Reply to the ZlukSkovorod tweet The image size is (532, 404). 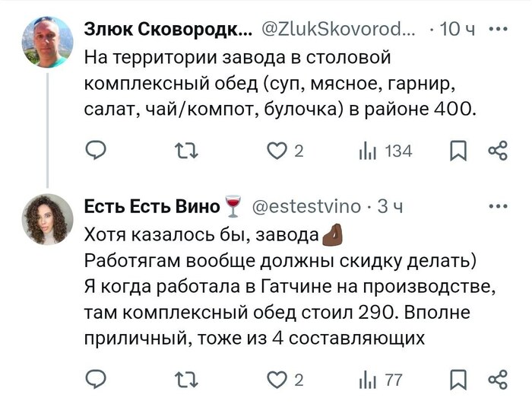click(95, 152)
